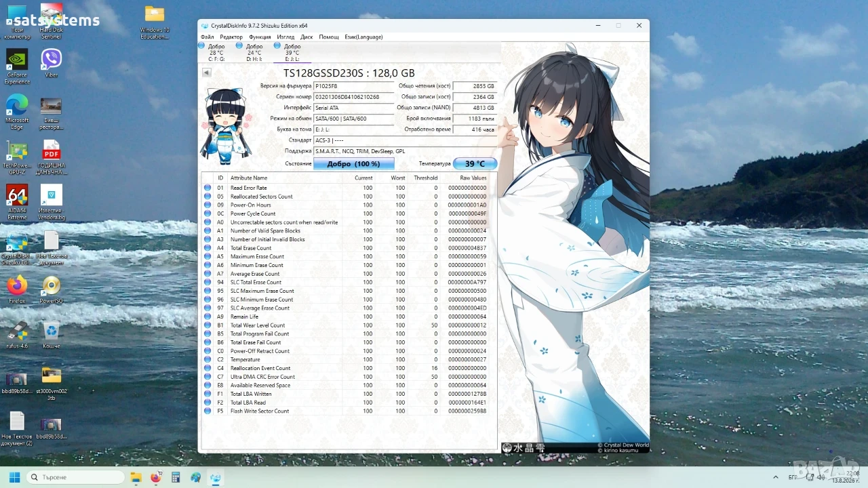Switch to disk tab D: H: I:
The width and height of the screenshot is (868, 488).
(x=254, y=52)
